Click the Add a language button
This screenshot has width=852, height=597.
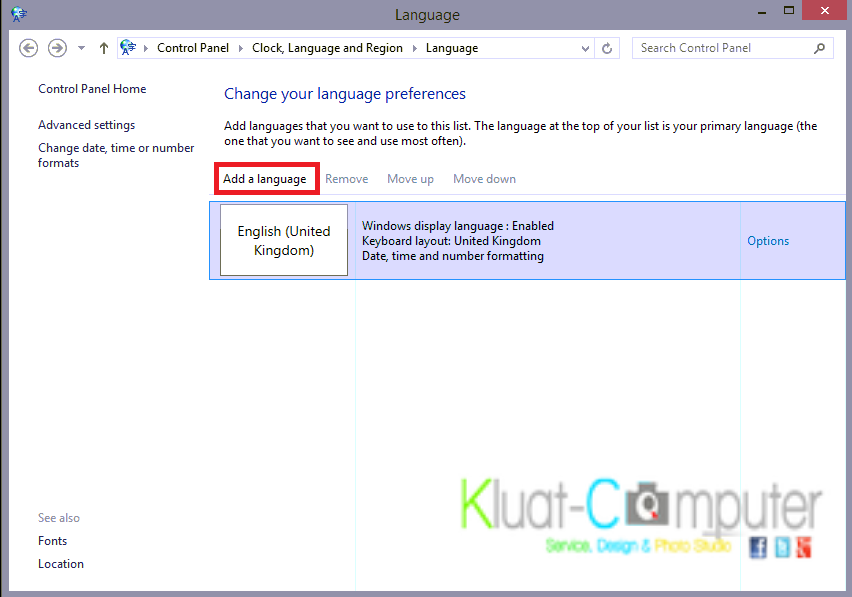(x=266, y=178)
